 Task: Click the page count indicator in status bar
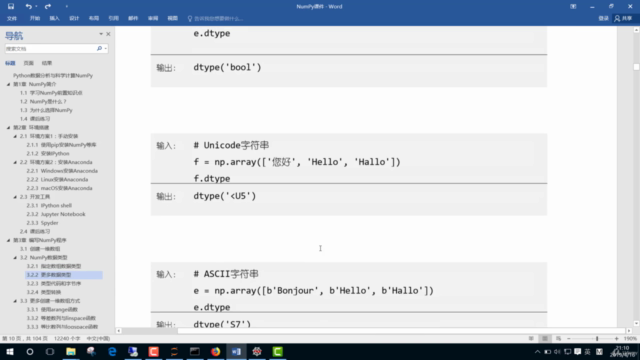point(25,338)
